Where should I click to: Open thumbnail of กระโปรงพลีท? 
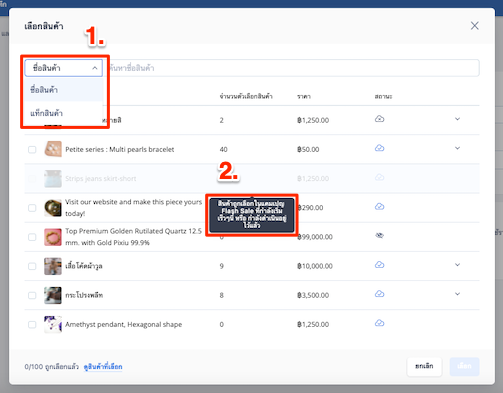coord(53,295)
